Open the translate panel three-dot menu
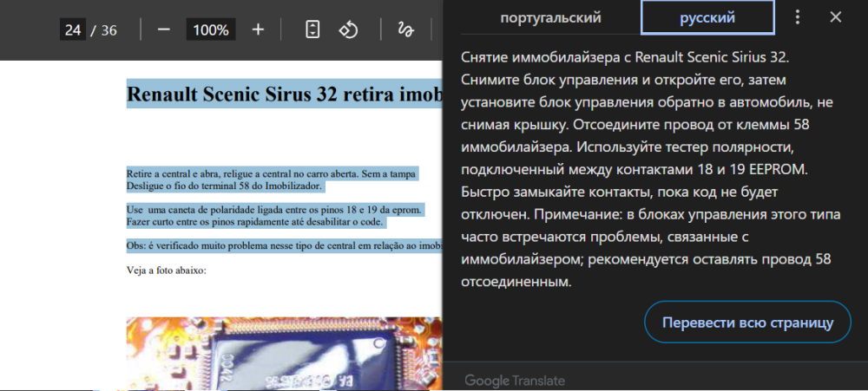Viewport: 868px width, 391px height. click(798, 17)
